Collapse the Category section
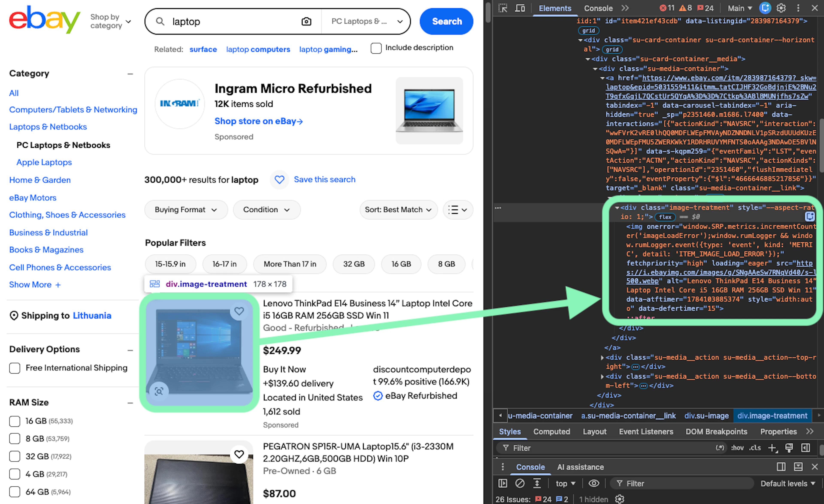824x504 pixels. tap(130, 74)
